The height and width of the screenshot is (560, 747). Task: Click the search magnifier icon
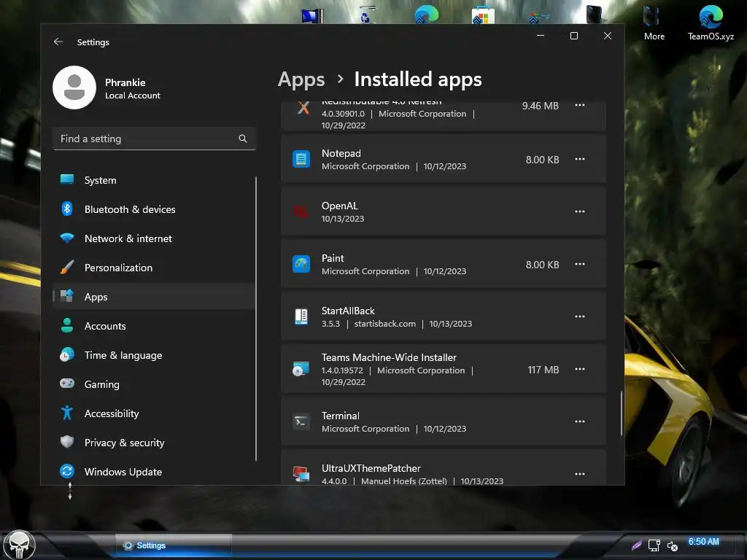[242, 139]
